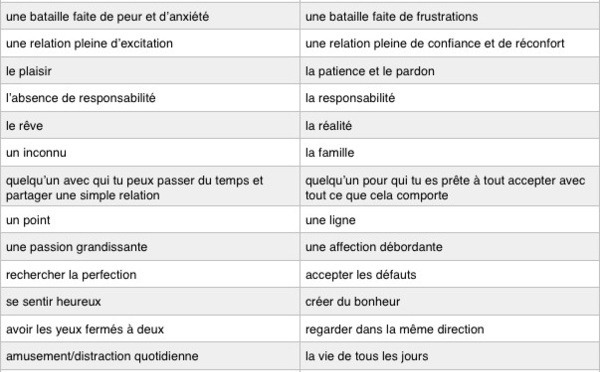
Task: Click 'regarder dans la même direction' cell
Action: (450, 329)
